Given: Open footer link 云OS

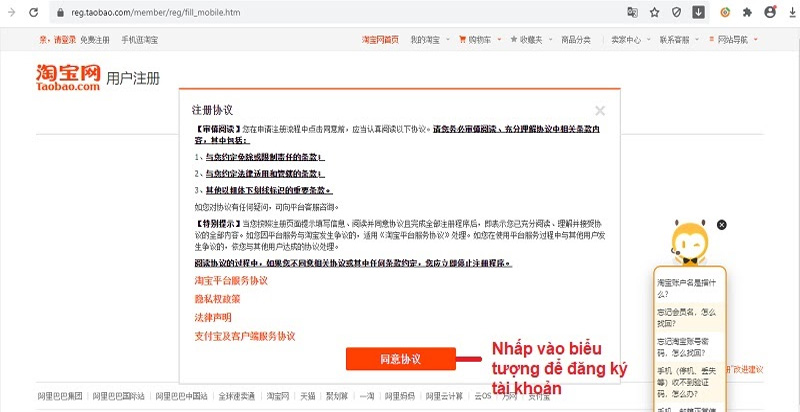Looking at the screenshot, I should [483, 396].
